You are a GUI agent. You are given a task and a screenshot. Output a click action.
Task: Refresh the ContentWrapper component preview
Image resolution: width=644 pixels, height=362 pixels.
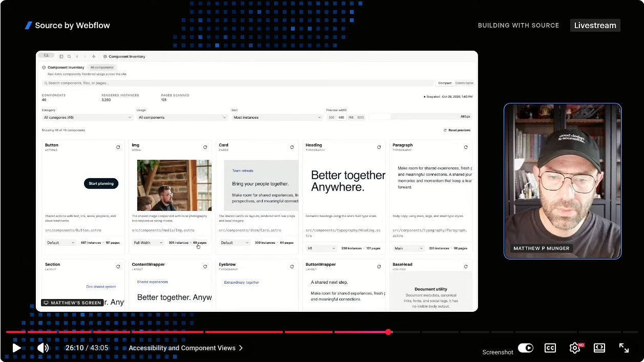click(205, 266)
